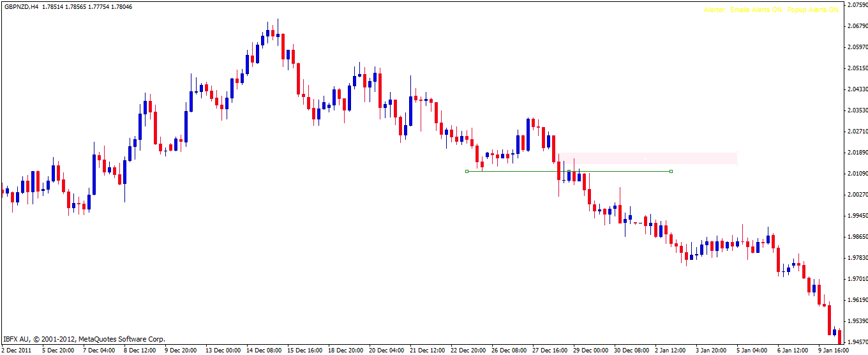Click the 2.01090 level on price scale
This screenshot has width=868, height=355.
855,174
